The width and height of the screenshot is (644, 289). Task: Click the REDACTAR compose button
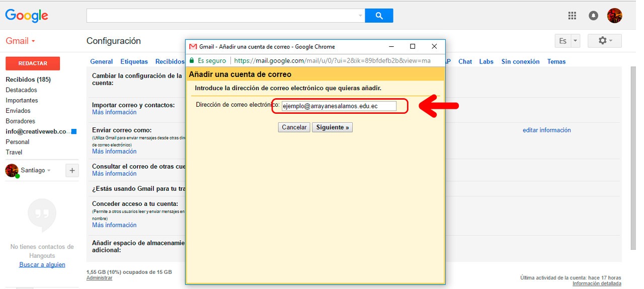(x=33, y=63)
